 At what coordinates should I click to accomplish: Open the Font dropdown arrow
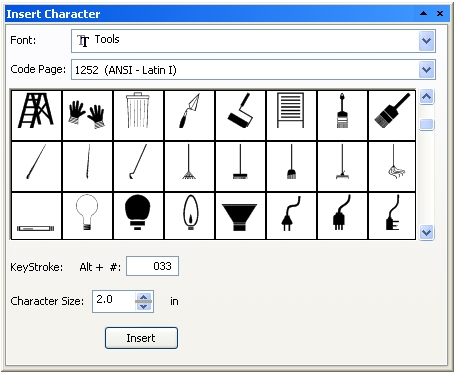[x=426, y=41]
